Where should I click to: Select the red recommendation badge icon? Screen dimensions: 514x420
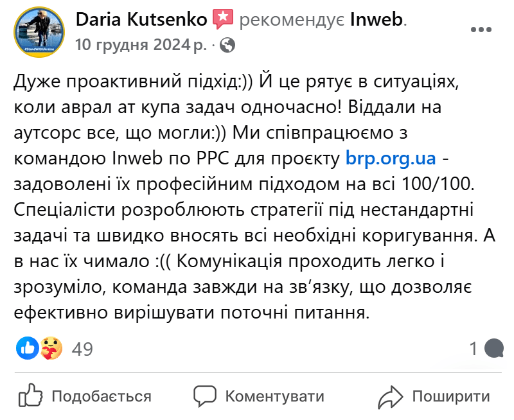click(x=224, y=18)
